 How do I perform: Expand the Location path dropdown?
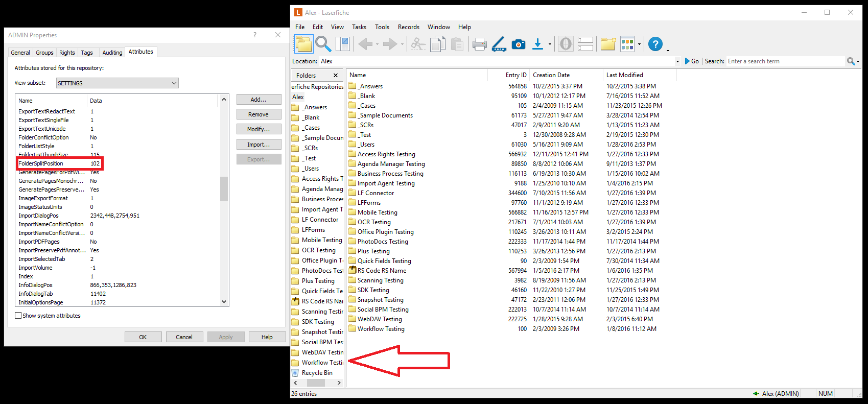677,61
